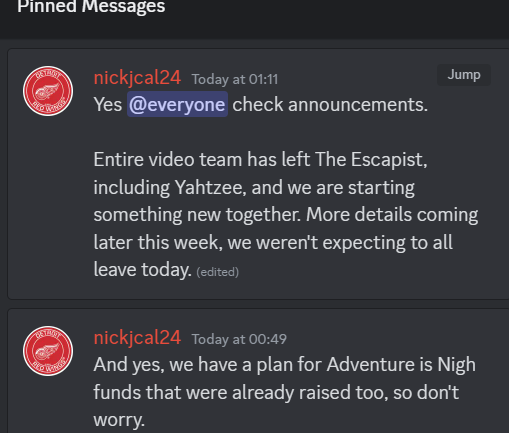Select the @everyone mention
509x433 pixels.
(177, 104)
